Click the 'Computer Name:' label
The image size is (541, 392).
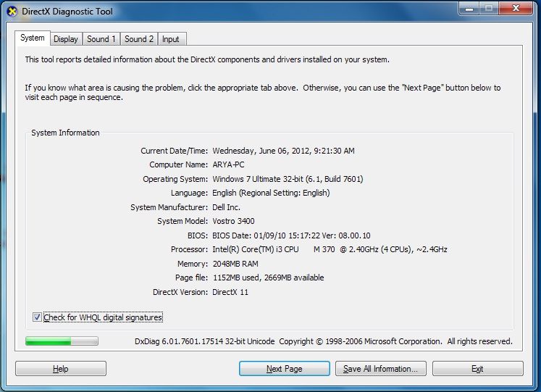(179, 164)
